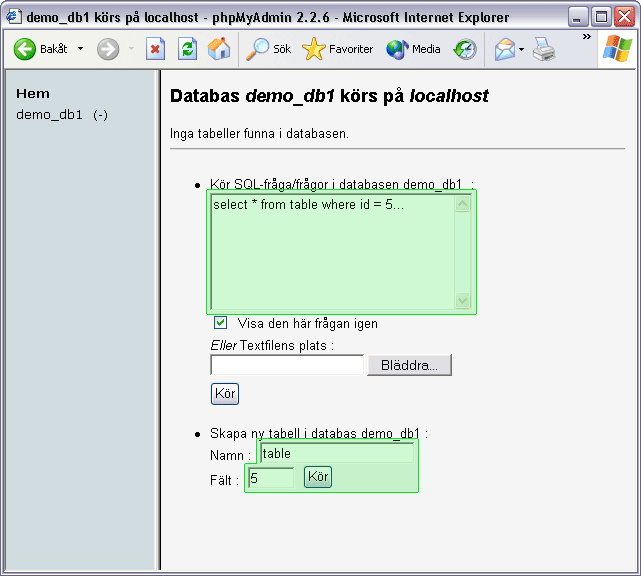Click the SQL query textarea scroll-down arrow
The width and height of the screenshot is (641, 576).
click(x=462, y=300)
